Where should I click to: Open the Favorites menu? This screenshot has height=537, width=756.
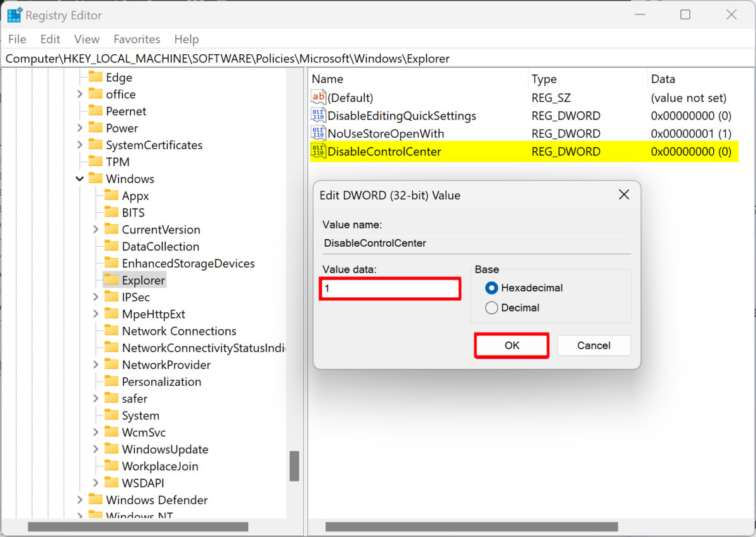click(x=137, y=39)
